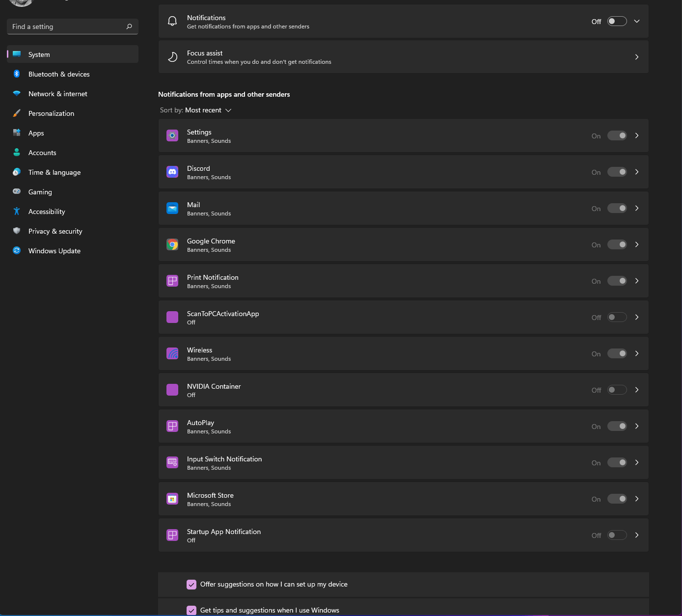Uncheck Offer suggestions on device setup
682x616 pixels.
pyautogui.click(x=191, y=584)
